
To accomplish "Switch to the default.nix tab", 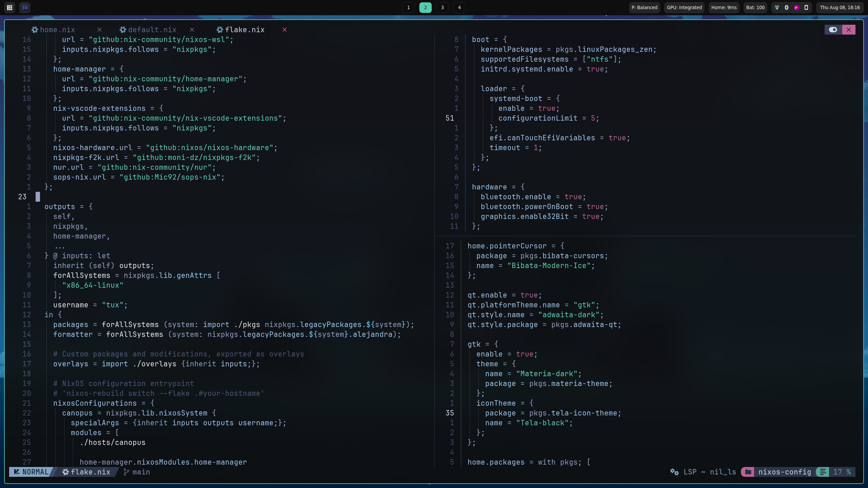I will pyautogui.click(x=152, y=30).
